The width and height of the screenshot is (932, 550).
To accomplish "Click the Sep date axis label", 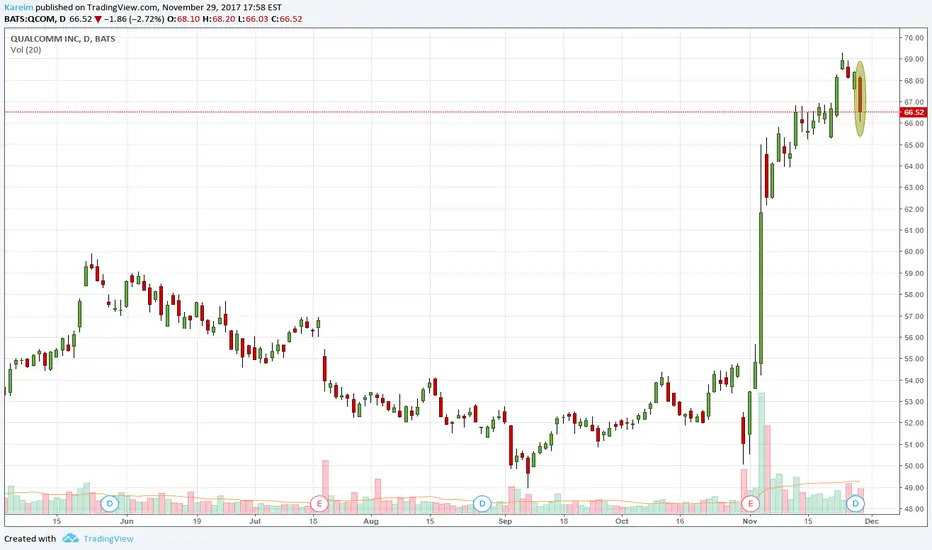I will coord(505,521).
